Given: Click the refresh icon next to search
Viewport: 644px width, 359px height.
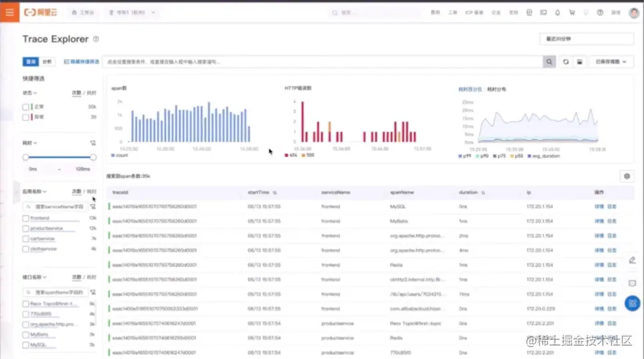Looking at the screenshot, I should 566,62.
